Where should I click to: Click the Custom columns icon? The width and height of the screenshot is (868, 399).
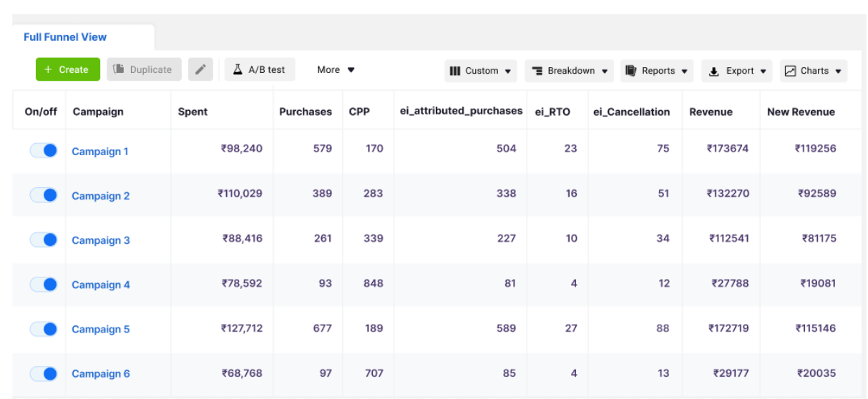(x=454, y=71)
